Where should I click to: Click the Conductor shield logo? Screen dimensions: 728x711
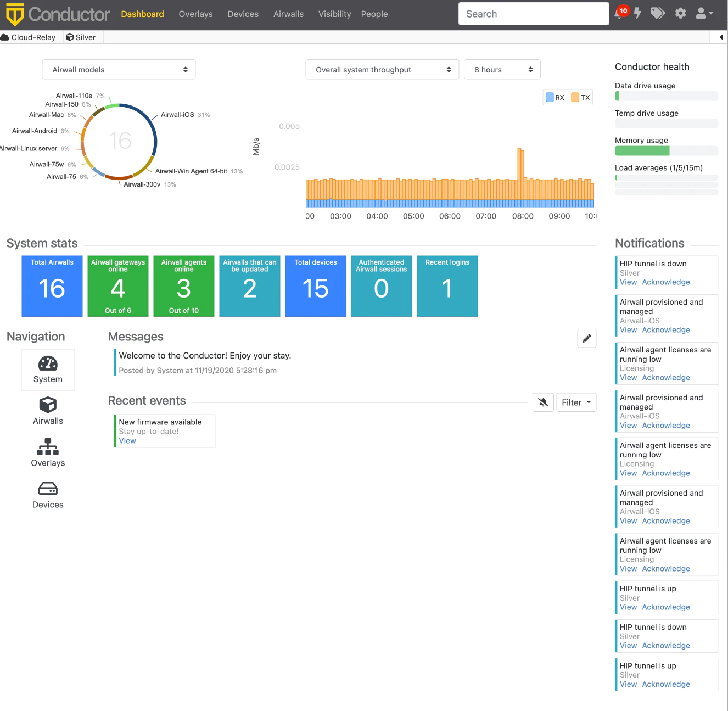(x=15, y=14)
